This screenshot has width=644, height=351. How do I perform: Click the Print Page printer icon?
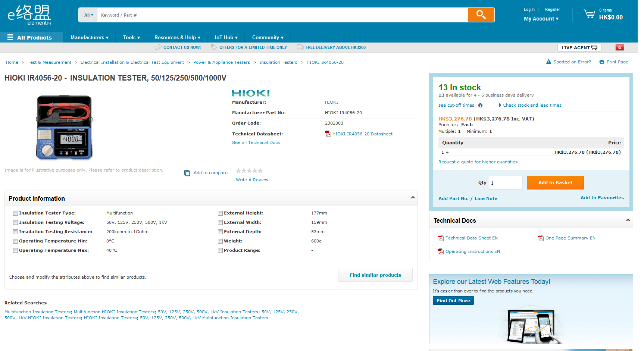[x=602, y=62]
